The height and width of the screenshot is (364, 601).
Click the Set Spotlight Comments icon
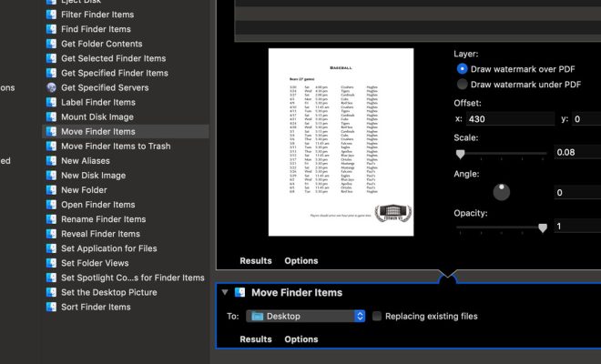pyautogui.click(x=51, y=278)
